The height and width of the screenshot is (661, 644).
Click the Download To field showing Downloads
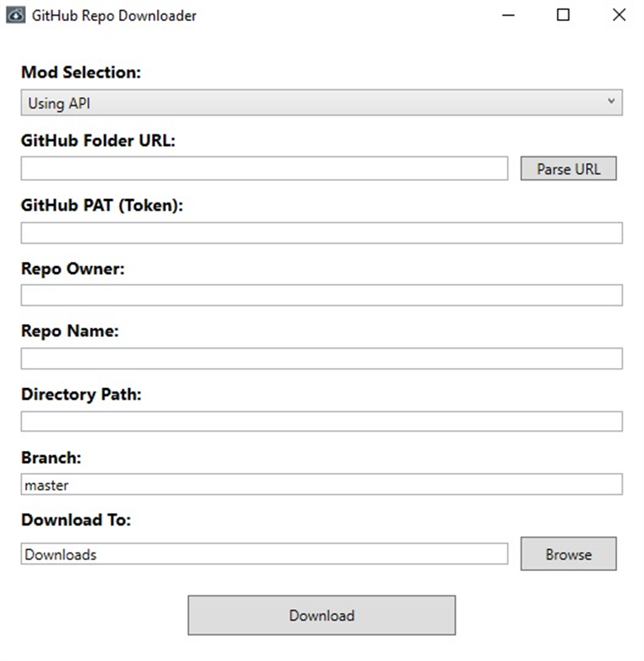pos(264,554)
